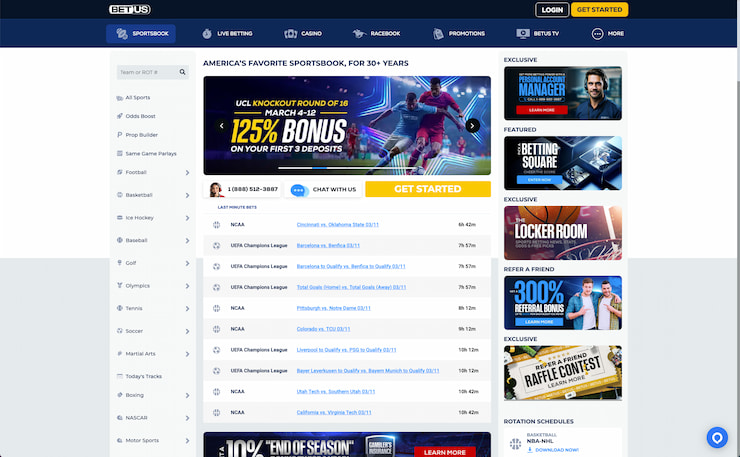Open The Locker Room promo
Viewport: 740px width, 457px height.
click(563, 233)
